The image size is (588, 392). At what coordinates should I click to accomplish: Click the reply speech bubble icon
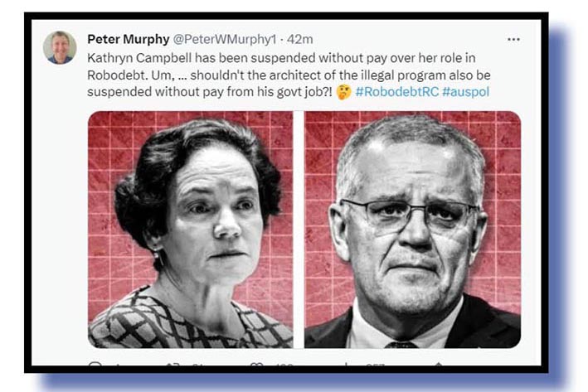point(95,365)
